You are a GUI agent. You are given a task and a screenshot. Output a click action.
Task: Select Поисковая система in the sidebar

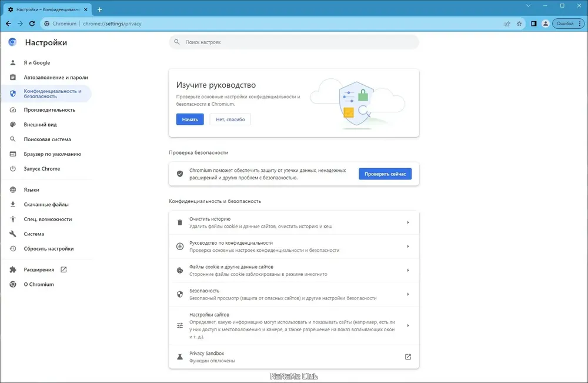point(47,139)
